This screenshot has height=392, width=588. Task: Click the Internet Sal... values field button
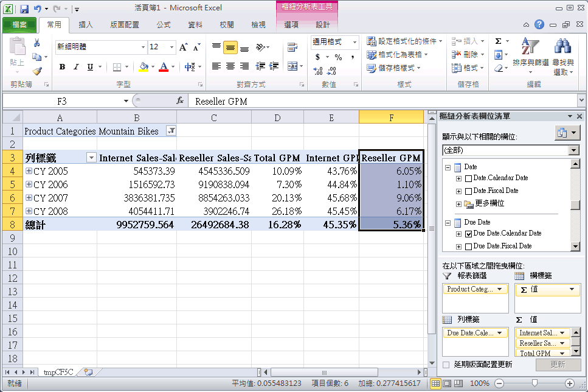pos(542,333)
